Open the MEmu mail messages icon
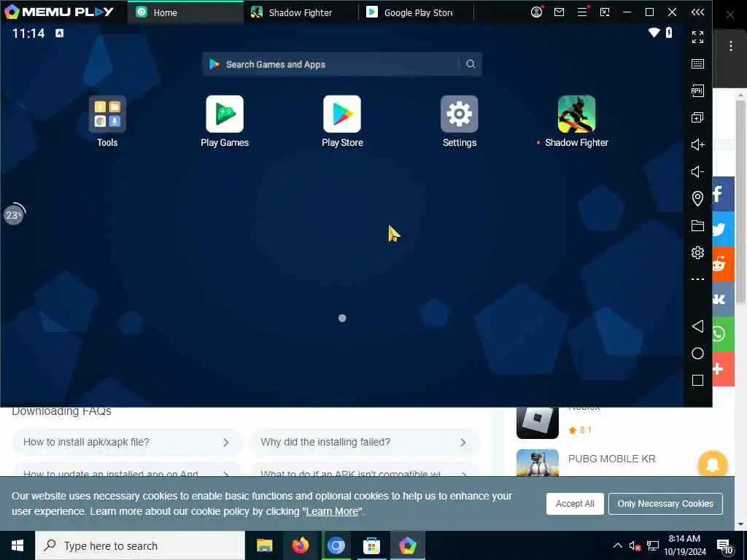Viewport: 747px width, 560px height. (560, 12)
